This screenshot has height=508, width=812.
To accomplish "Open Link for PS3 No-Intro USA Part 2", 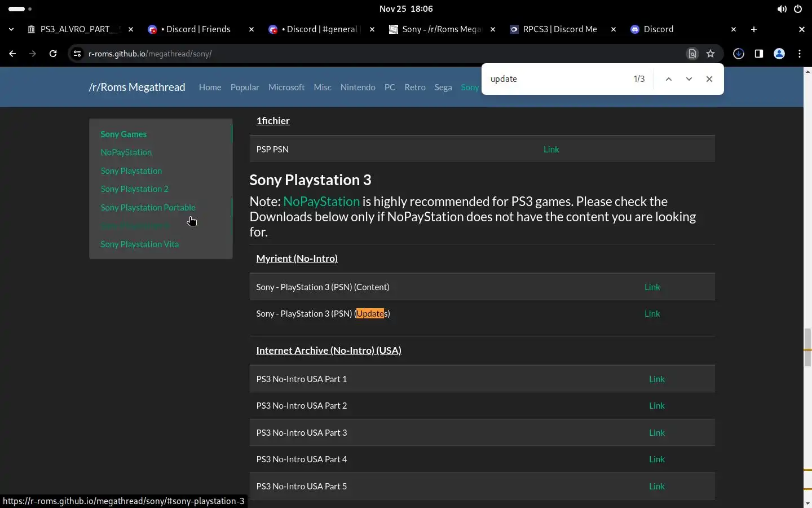I will click(657, 405).
